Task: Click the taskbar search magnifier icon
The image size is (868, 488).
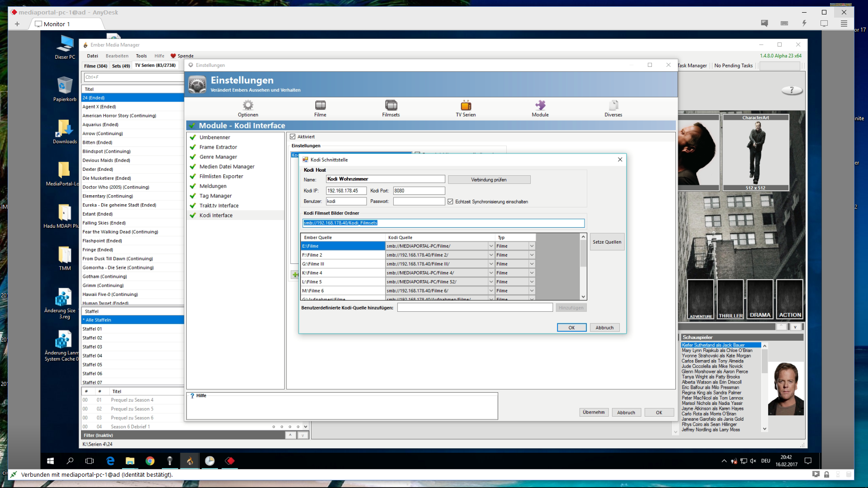Action: click(70, 461)
